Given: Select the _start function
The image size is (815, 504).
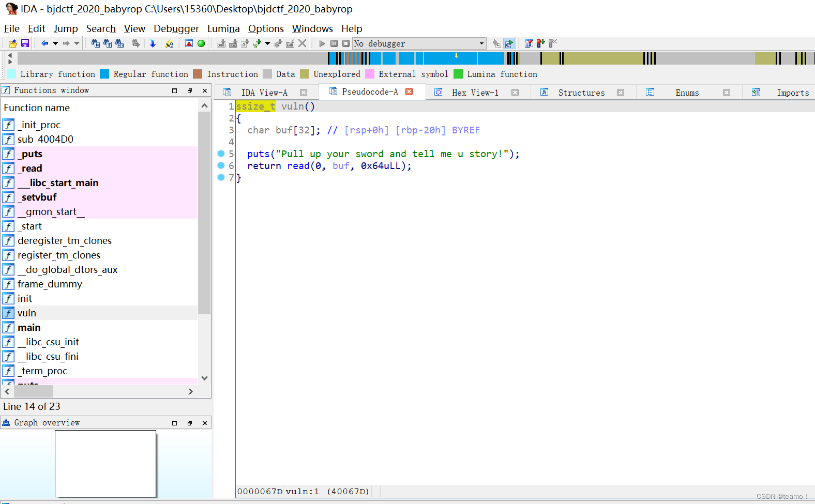Looking at the screenshot, I should [x=99, y=226].
